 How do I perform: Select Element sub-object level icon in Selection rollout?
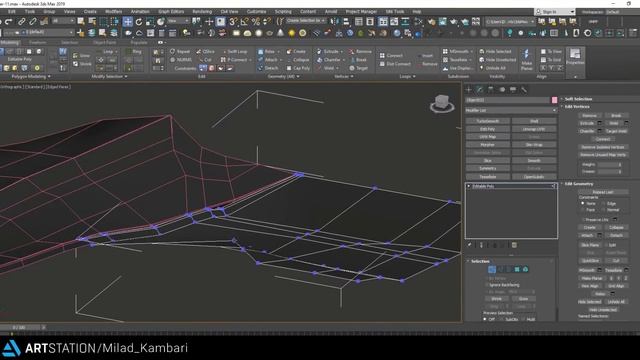click(525, 269)
